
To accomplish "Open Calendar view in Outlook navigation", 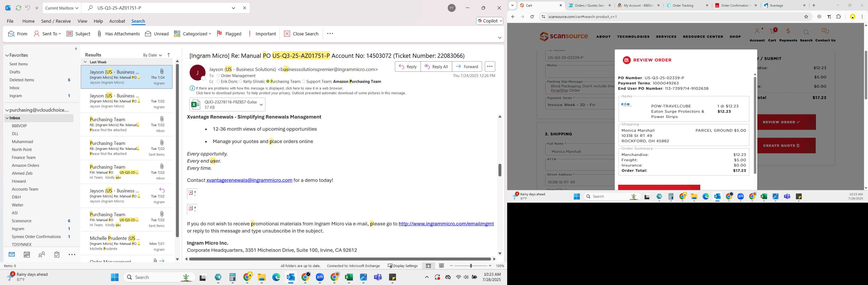I will click(x=27, y=254).
